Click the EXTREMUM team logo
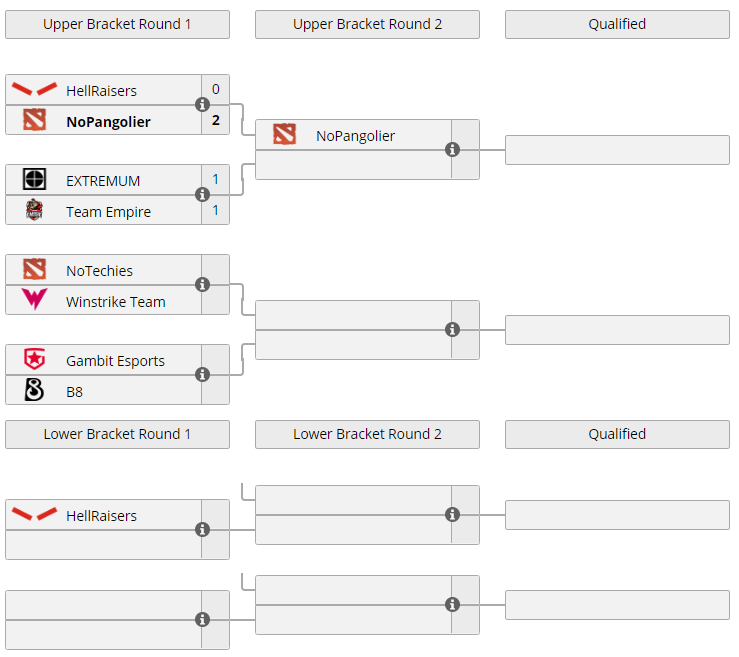Image resolution: width=739 pixels, height=657 pixels. [x=34, y=180]
